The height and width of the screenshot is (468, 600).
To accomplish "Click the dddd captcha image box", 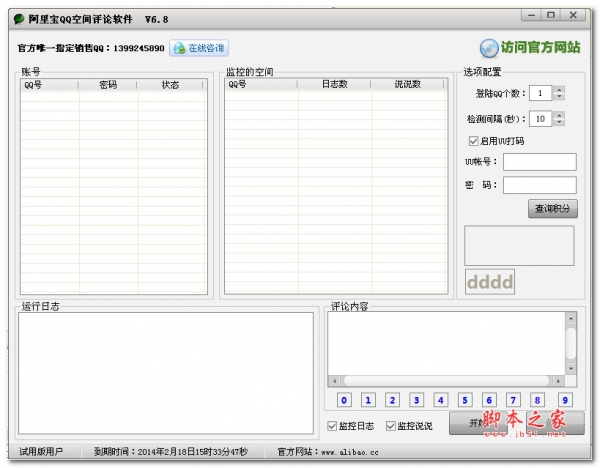I will pos(490,282).
